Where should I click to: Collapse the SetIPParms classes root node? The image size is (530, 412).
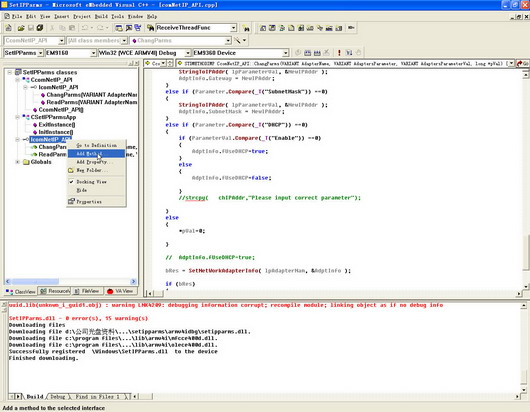[x=10, y=72]
